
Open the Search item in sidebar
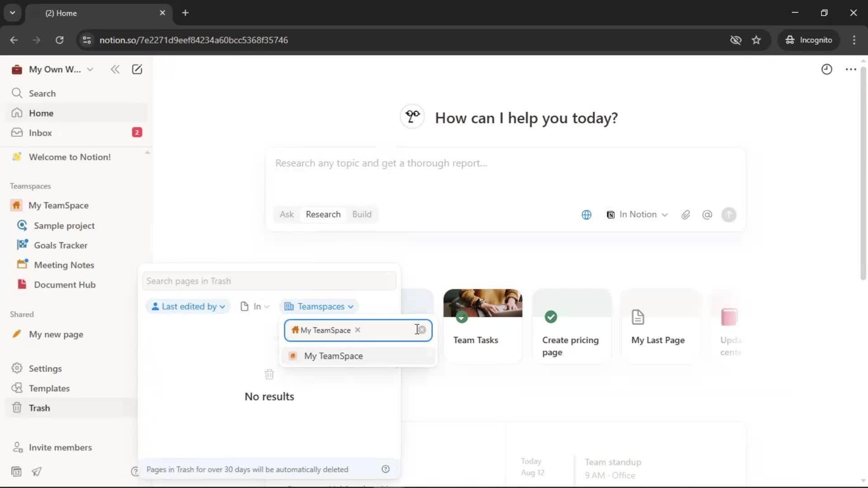(76, 93)
